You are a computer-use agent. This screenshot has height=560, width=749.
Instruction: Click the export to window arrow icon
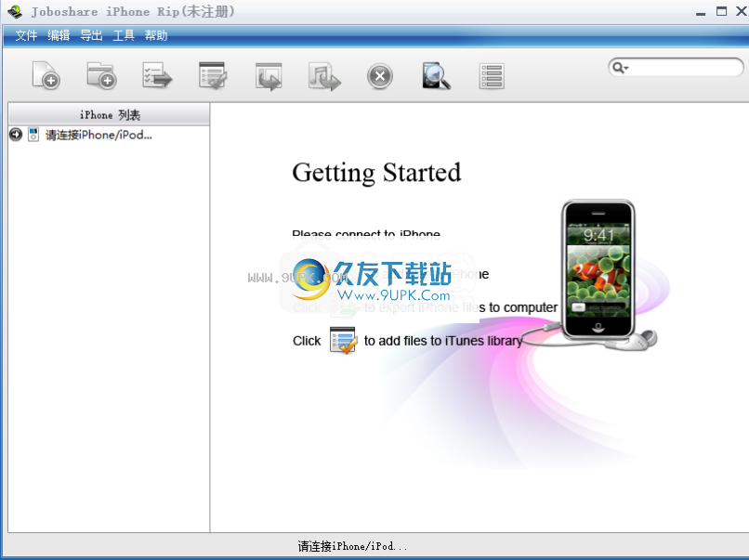269,76
